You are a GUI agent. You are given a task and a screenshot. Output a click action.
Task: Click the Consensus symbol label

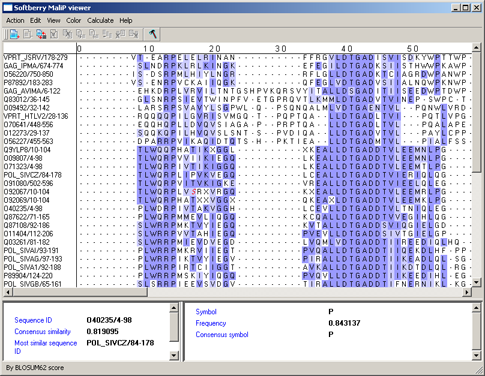[222, 335]
